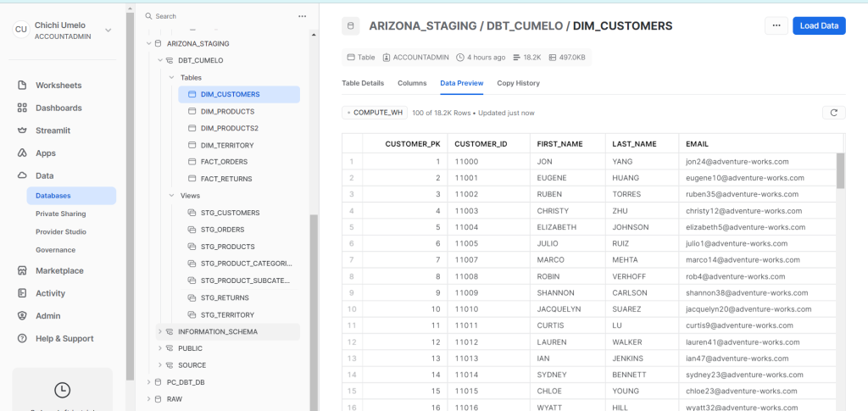Open the three-dot menu beside Load Data
The height and width of the screenshot is (411, 868).
(x=776, y=26)
